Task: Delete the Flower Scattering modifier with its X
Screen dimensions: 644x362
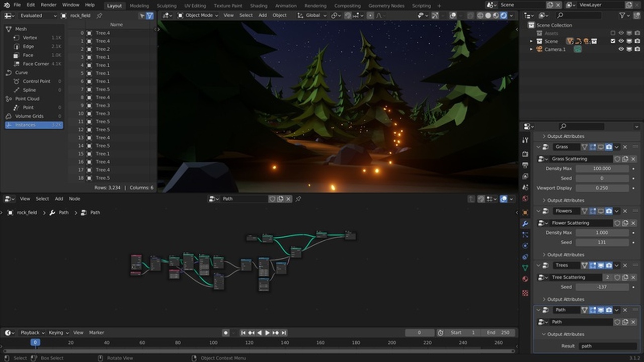Action: click(x=633, y=223)
